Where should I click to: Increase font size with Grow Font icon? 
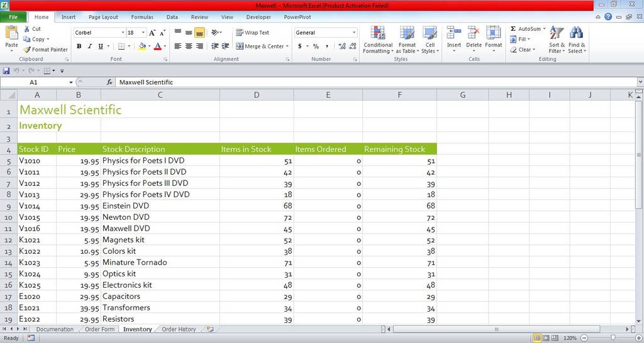tap(152, 33)
